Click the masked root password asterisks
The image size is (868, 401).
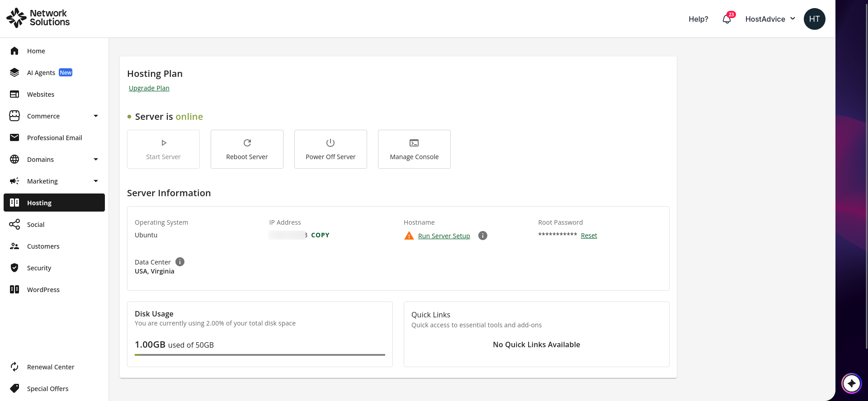coord(557,234)
